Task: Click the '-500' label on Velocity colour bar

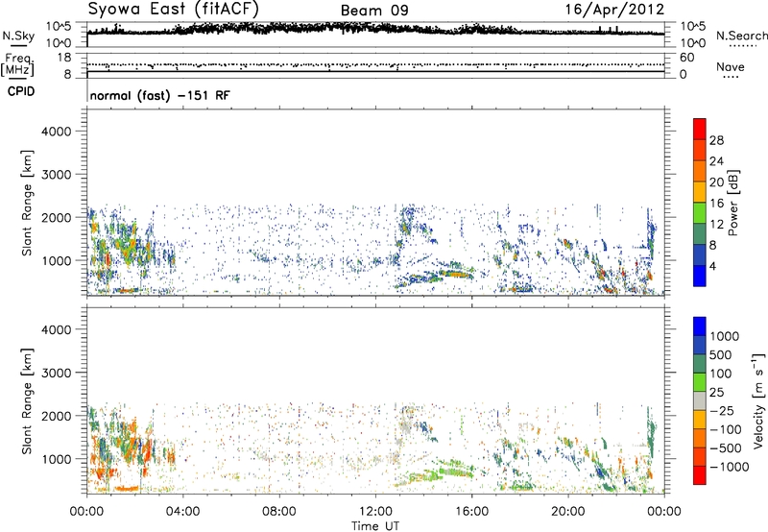Action: click(x=725, y=448)
